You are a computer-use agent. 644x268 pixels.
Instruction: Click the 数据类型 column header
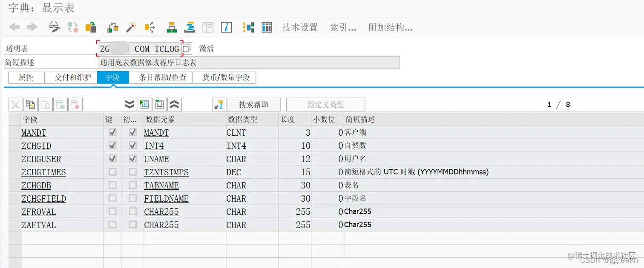click(253, 119)
